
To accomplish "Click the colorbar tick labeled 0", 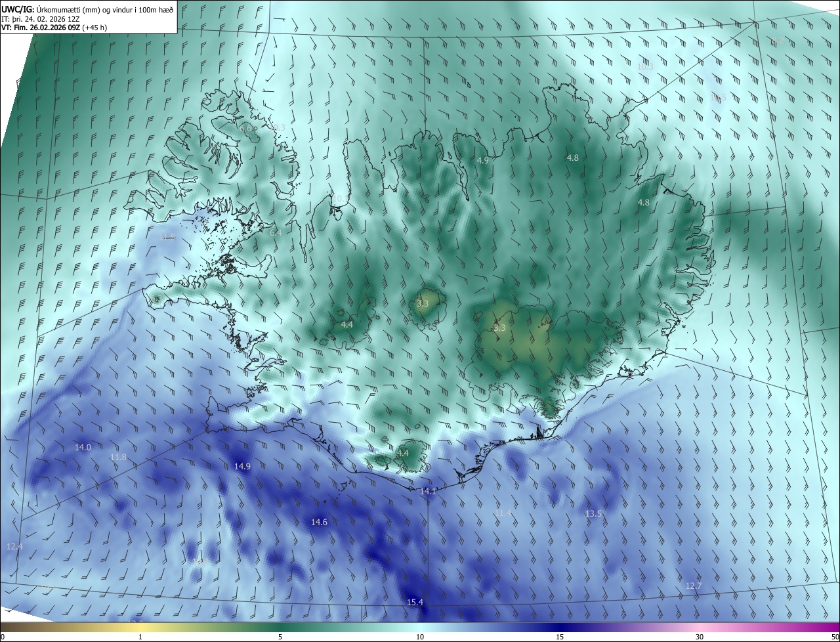I will point(3,637).
